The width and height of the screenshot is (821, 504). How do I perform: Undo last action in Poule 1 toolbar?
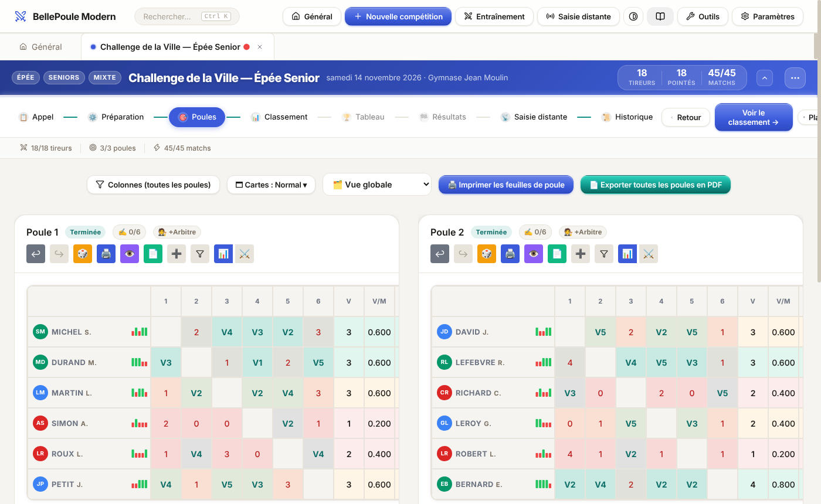[36, 254]
